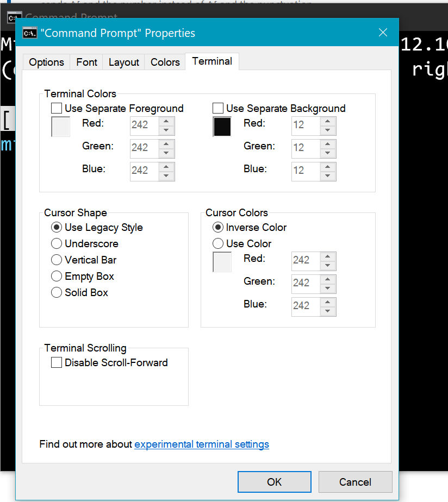Increase background Blue value with up arrow
Image resolution: width=448 pixels, height=502 pixels.
pos(327,167)
